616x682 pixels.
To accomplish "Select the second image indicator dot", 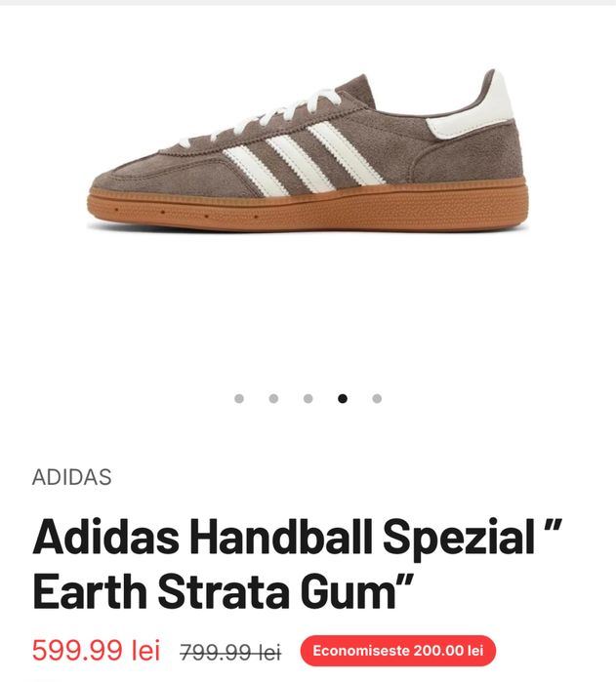I will point(273,398).
